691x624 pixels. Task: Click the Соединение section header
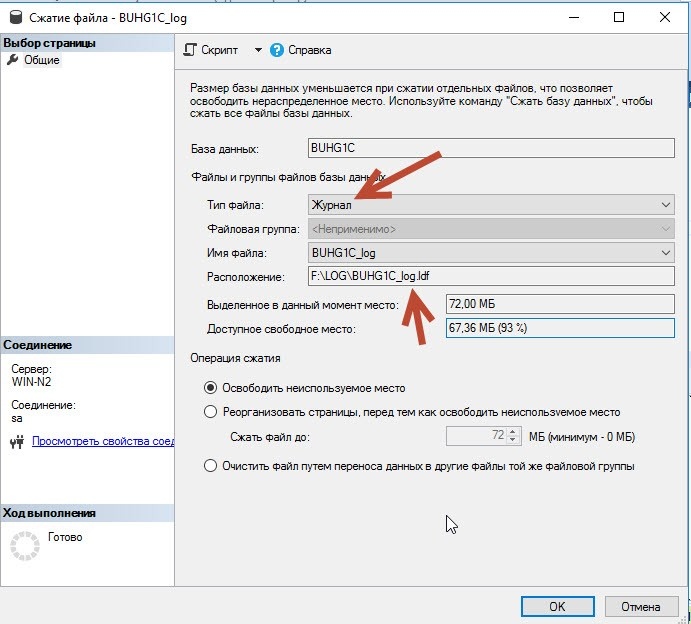87,345
